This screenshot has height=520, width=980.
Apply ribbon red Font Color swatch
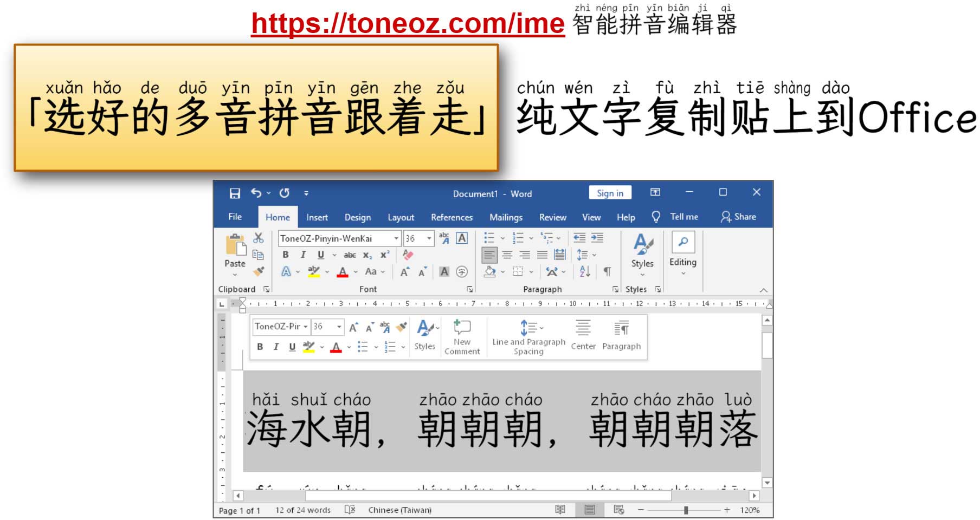click(342, 271)
